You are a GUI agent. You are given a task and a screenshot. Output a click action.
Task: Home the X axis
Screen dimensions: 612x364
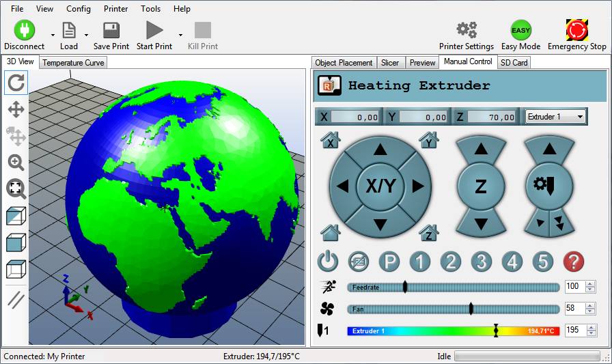tap(331, 141)
